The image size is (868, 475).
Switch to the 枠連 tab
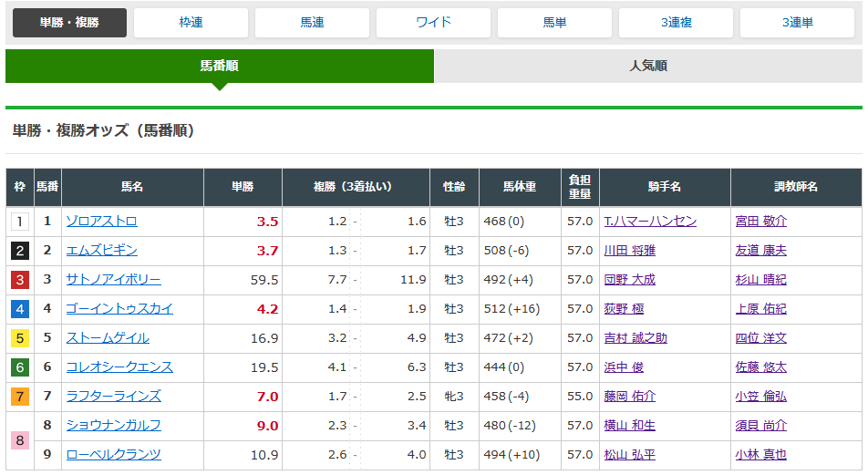191,23
